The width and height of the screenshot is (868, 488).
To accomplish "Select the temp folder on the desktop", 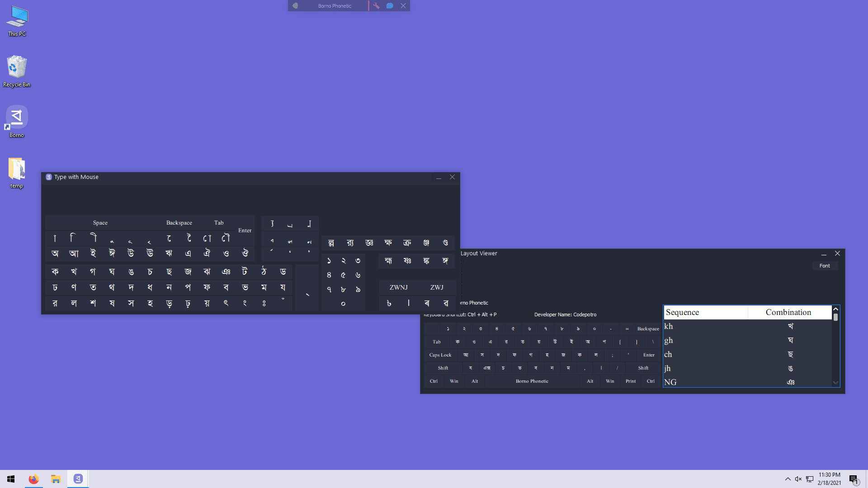I will (17, 173).
